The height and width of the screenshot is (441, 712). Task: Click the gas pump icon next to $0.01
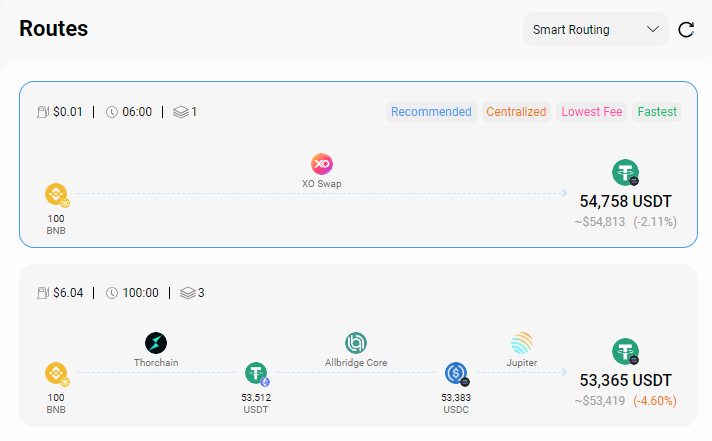pos(43,112)
